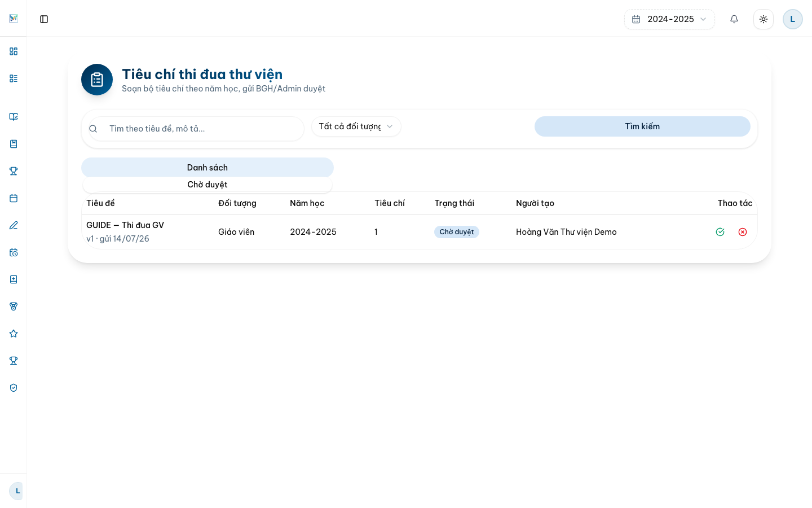The height and width of the screenshot is (508, 812).
Task: Expand the Tất cả đối tượng filter
Action: pyautogui.click(x=356, y=126)
